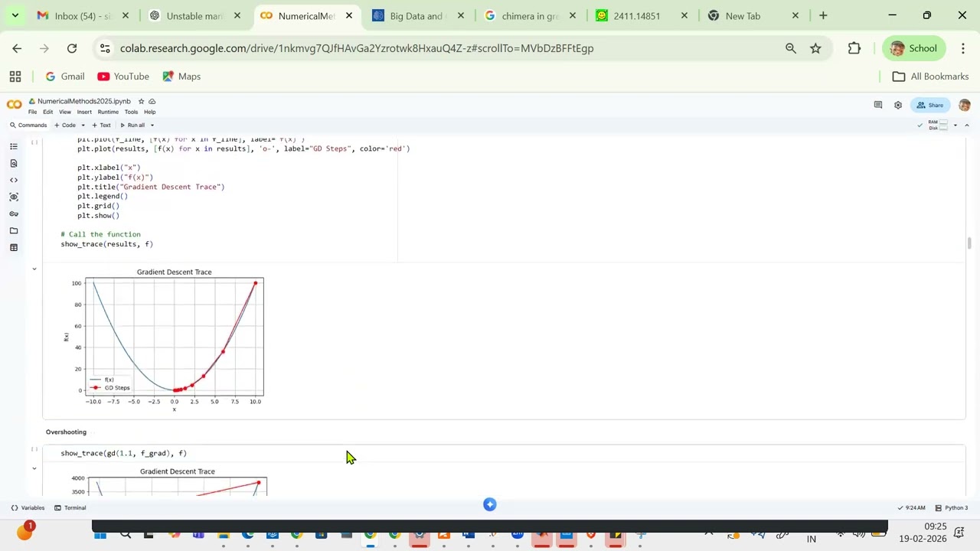Open notification bell in system tray
This screenshot has height=551, width=980.
pos(959,533)
